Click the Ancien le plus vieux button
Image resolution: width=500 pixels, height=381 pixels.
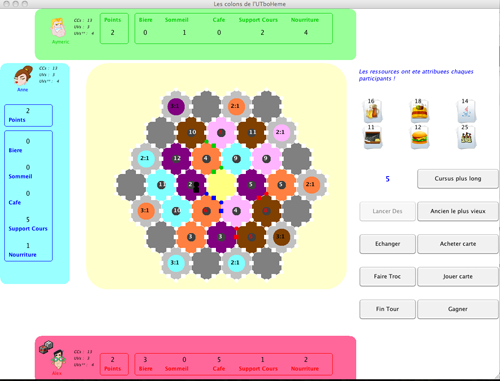click(x=458, y=211)
